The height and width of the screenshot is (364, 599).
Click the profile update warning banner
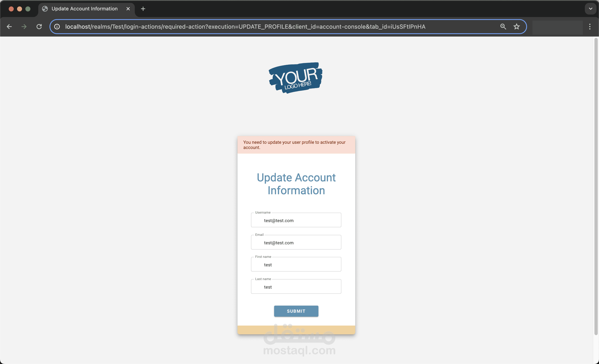point(296,145)
